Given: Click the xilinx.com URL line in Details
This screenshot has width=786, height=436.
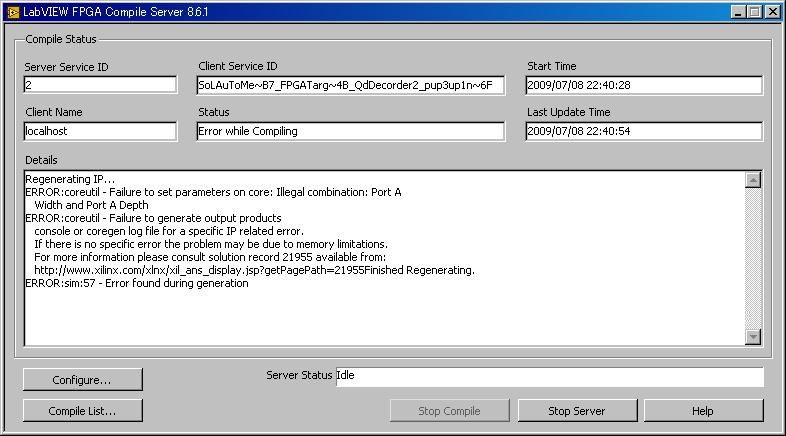Looking at the screenshot, I should 254,270.
